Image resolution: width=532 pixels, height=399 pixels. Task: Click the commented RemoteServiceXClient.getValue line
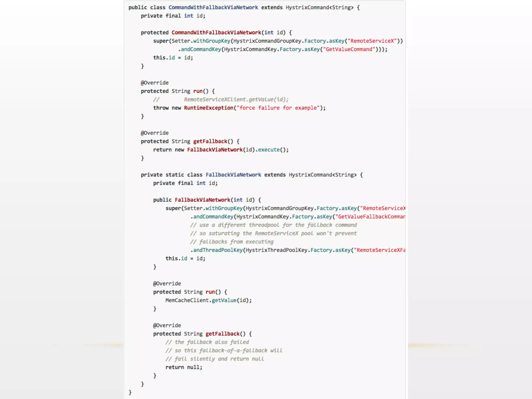pyautogui.click(x=236, y=99)
